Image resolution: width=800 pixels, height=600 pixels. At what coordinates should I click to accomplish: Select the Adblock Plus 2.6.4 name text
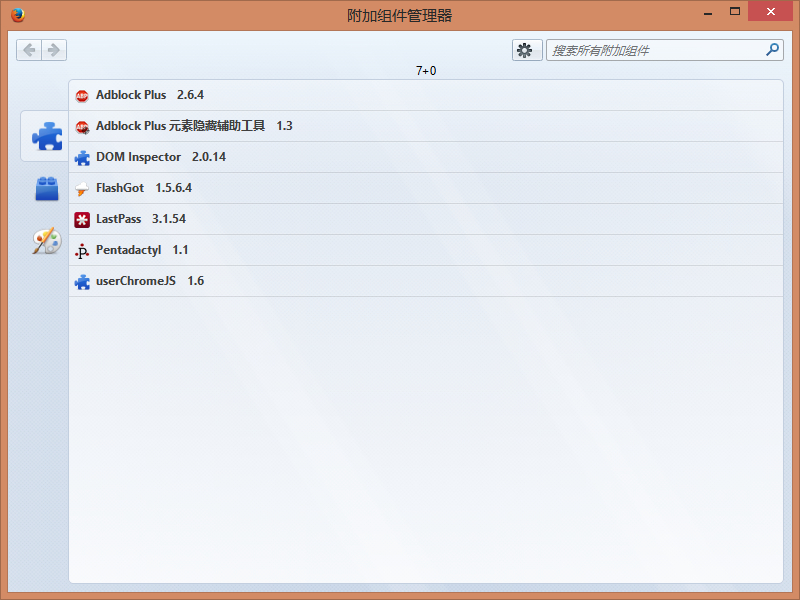[131, 95]
